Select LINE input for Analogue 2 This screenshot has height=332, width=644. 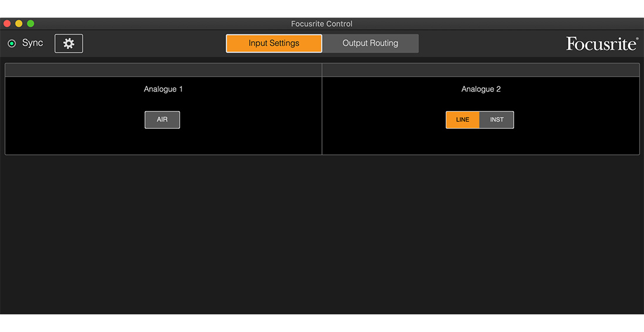click(x=462, y=120)
